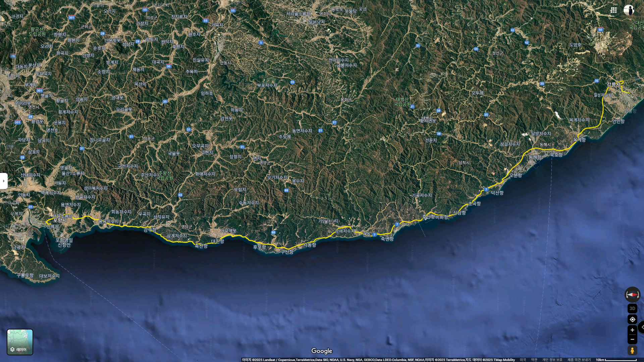Click the right-edge collapse chevron button
This screenshot has width=644, height=362.
tap(642, 327)
